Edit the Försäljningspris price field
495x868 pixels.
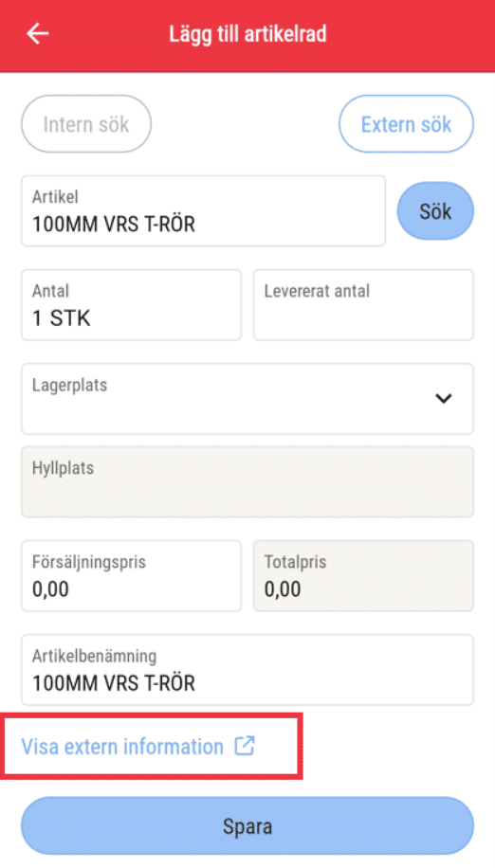[131, 576]
